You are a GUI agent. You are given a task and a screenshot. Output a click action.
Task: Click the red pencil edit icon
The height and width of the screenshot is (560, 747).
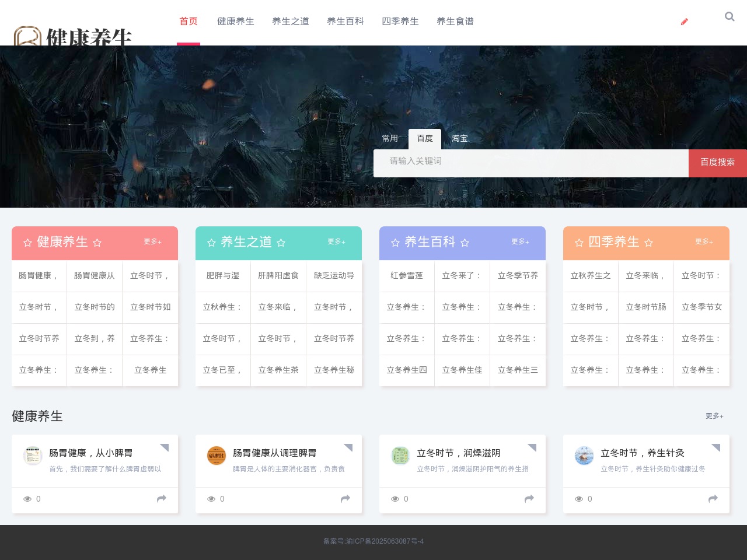click(685, 22)
